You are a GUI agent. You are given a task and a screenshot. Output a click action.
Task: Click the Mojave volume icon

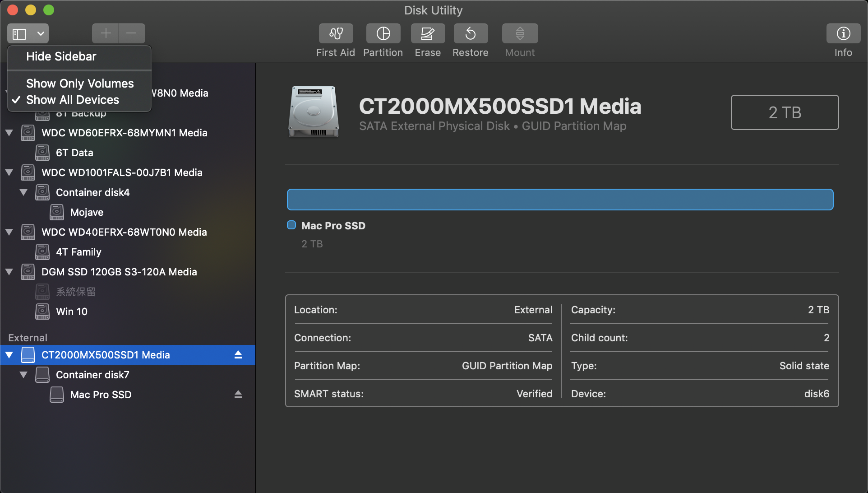tap(57, 212)
